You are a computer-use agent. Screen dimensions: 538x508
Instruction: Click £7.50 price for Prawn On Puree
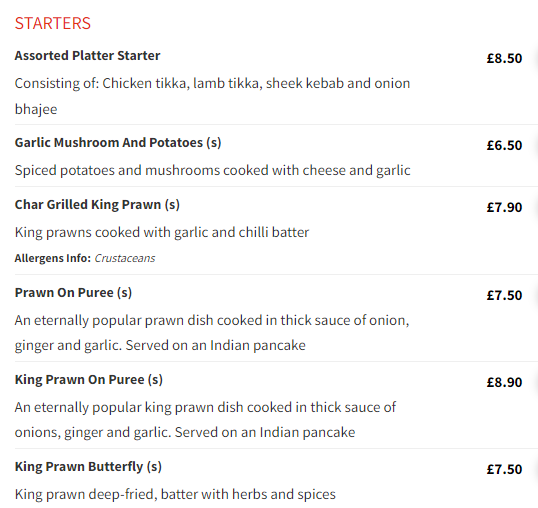pos(504,296)
